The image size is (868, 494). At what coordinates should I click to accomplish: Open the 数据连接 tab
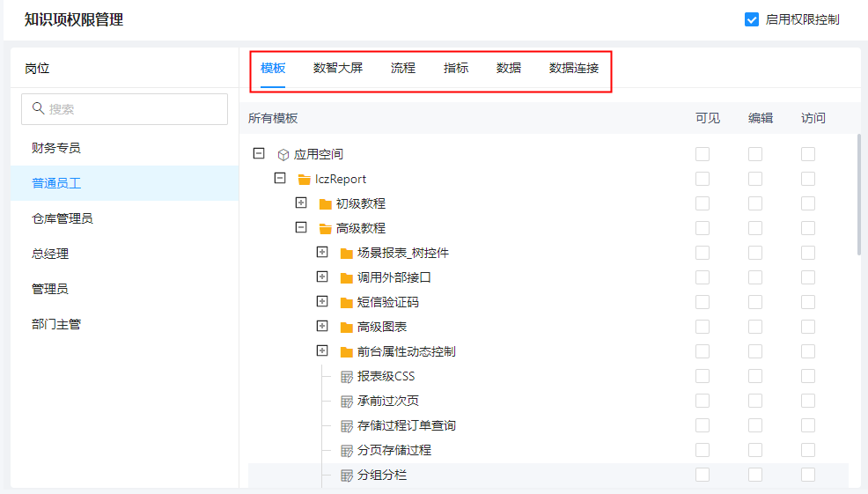(x=574, y=68)
